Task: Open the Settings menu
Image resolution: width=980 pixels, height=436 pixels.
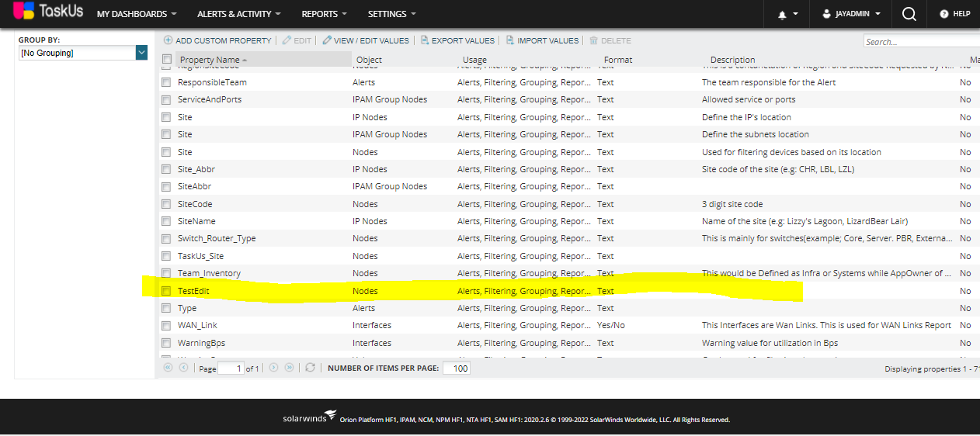Action: [x=392, y=14]
